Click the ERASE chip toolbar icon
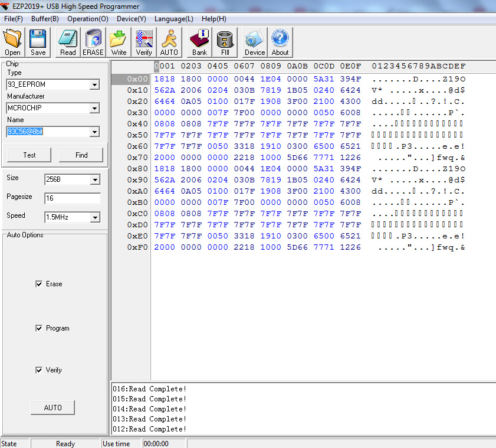This screenshot has width=496, height=448. [x=93, y=42]
